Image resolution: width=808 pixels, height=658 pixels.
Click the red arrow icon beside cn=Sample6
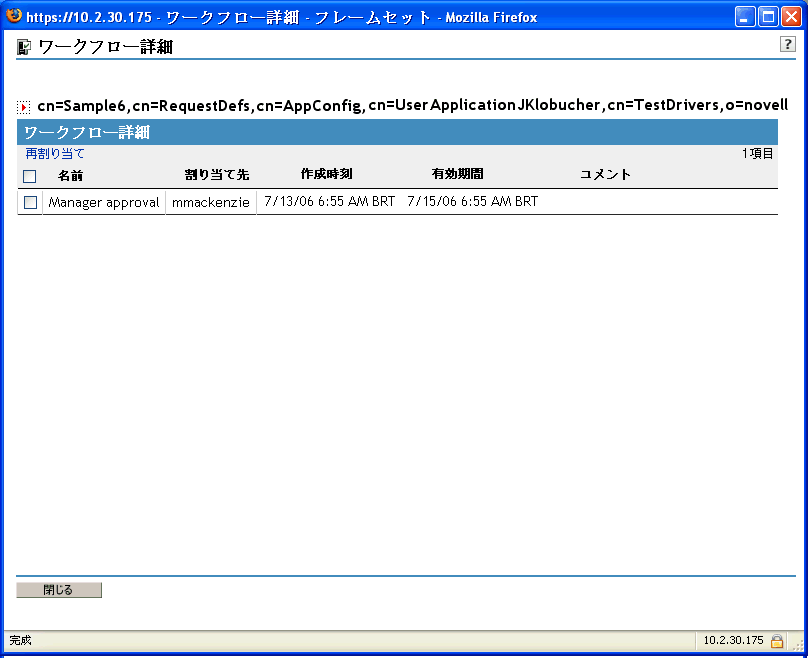tap(23, 107)
